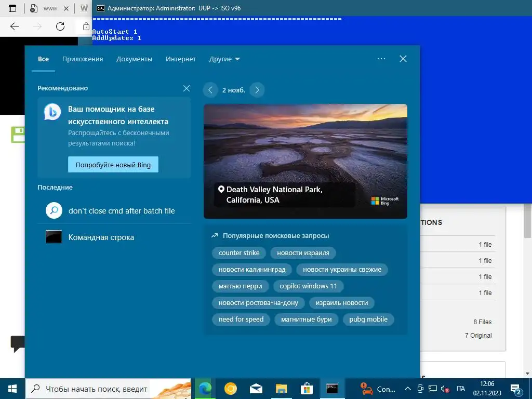Open the Death Valley National Park image
The height and width of the screenshot is (399, 532).
[x=305, y=161]
